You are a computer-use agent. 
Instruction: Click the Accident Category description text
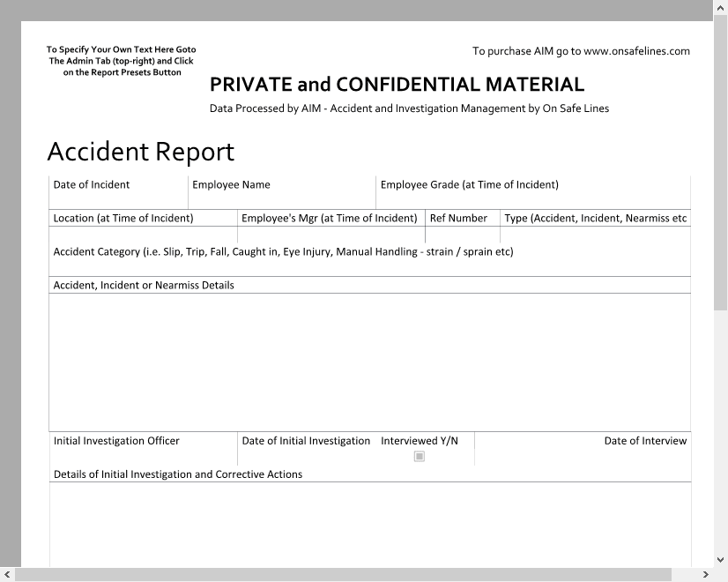283,251
